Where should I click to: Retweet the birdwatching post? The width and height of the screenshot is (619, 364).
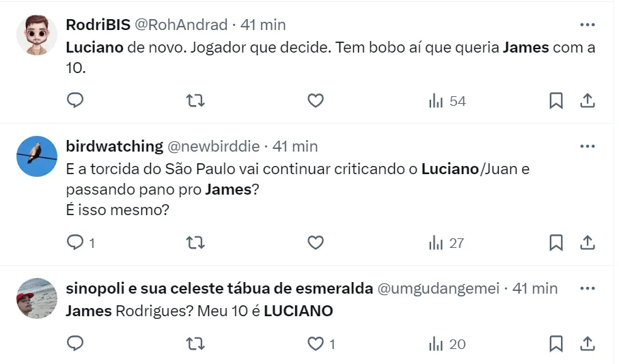(x=195, y=242)
